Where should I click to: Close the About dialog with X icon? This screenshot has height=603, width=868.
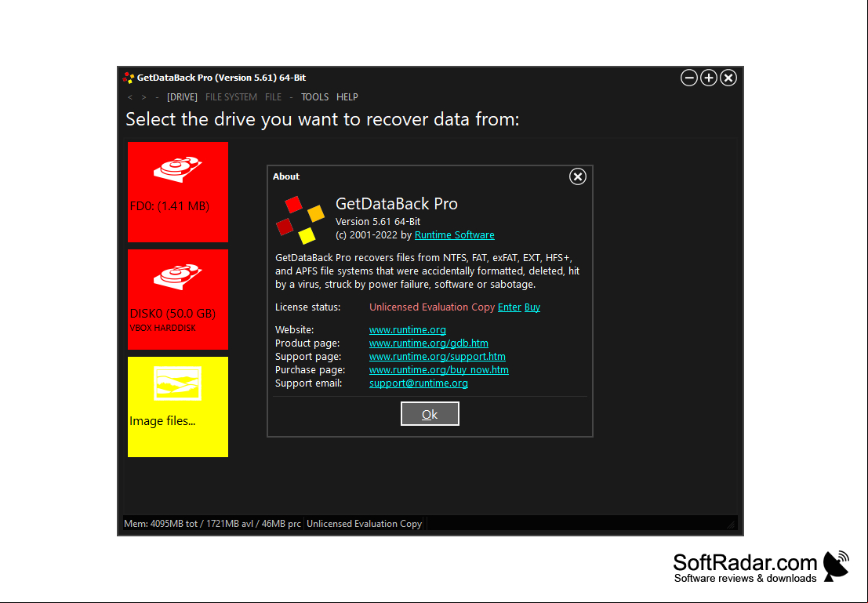pyautogui.click(x=577, y=176)
